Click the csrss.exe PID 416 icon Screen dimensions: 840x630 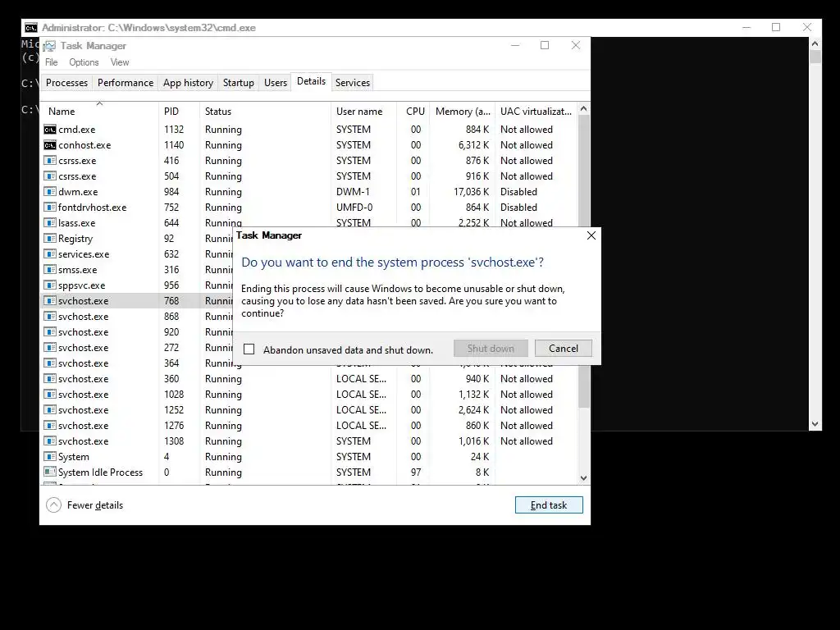[50, 161]
